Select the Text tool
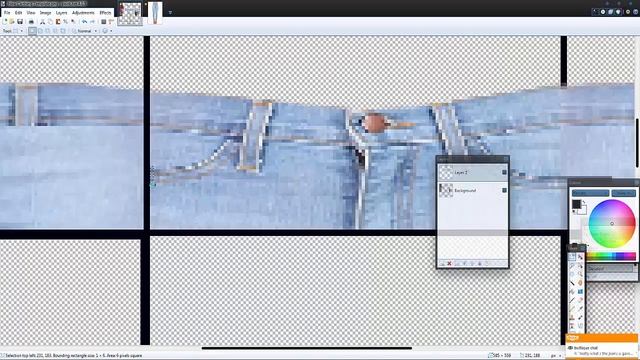Screen dimensions: 640x360 (x=572, y=326)
